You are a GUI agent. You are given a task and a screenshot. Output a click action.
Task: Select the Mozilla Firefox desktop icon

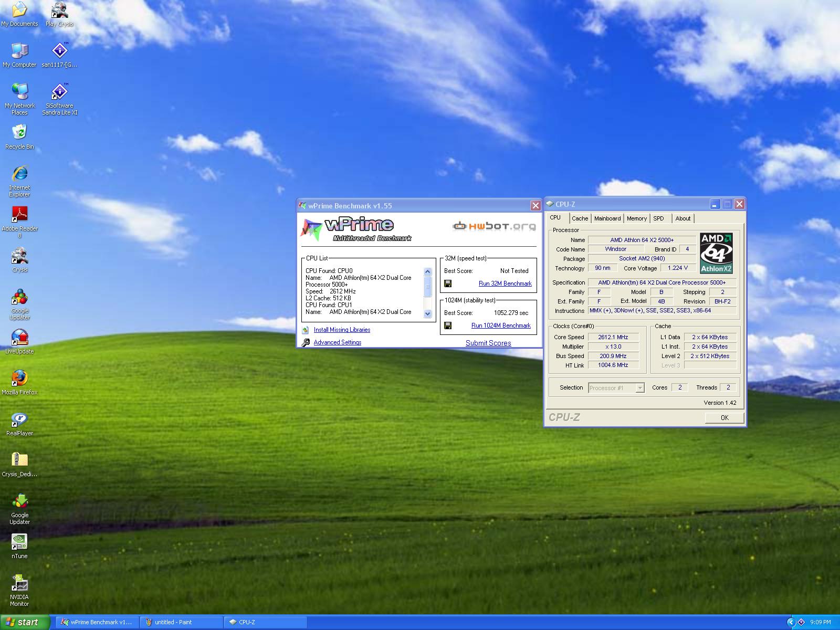pos(19,383)
